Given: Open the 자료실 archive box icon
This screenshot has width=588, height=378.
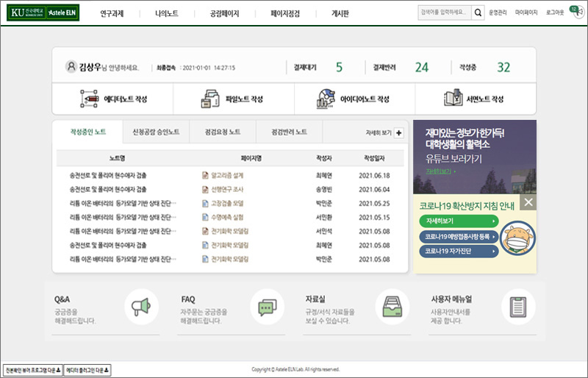Looking at the screenshot, I should (x=392, y=306).
